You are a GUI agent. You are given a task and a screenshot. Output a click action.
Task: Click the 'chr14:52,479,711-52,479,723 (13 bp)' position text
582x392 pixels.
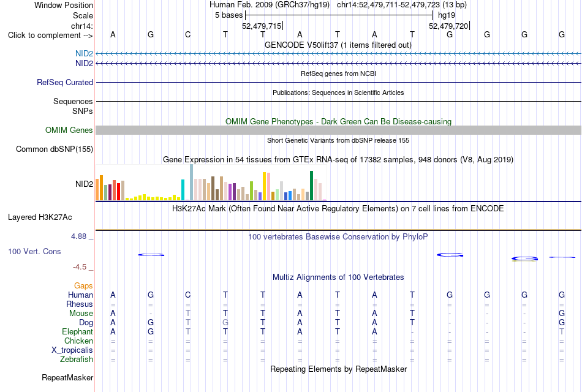tap(402, 5)
